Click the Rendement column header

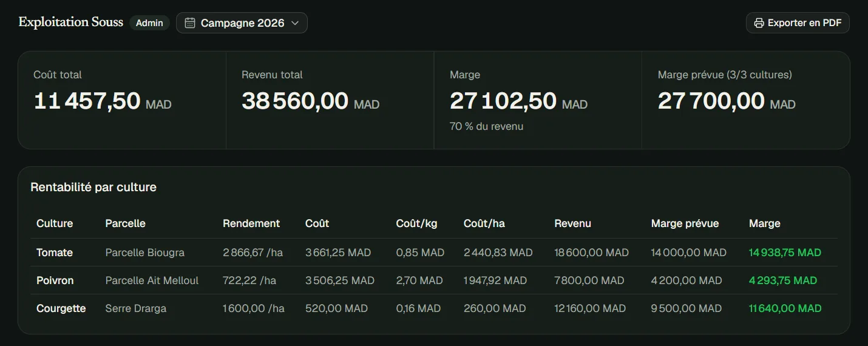click(251, 223)
